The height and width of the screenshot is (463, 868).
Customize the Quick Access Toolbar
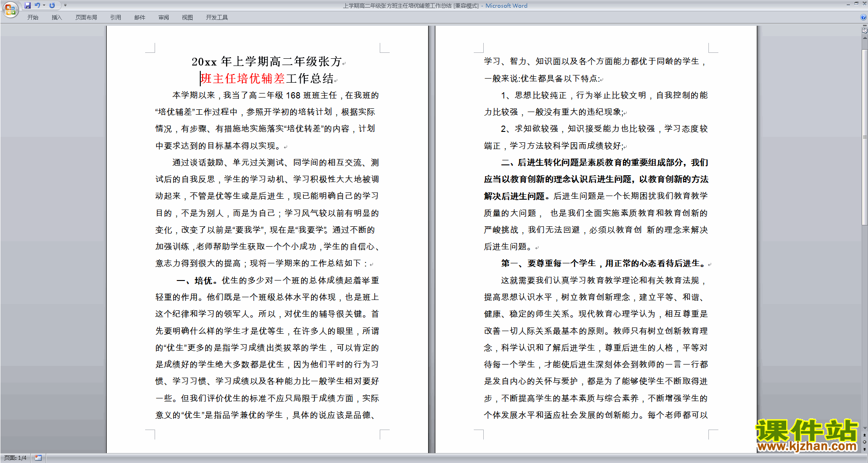point(65,5)
